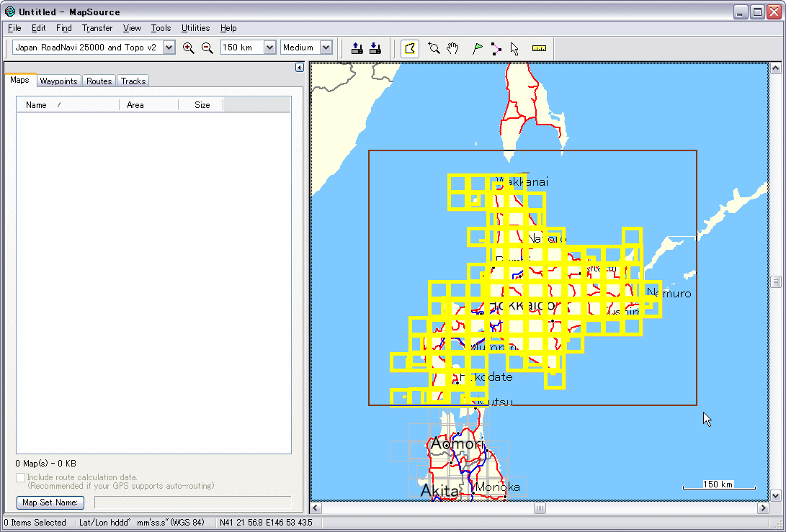786x532 pixels.
Task: Switch to the Tracks tab
Action: coord(133,81)
